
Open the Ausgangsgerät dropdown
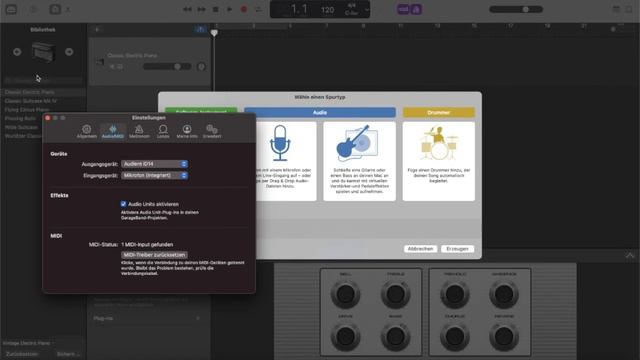tap(154, 164)
